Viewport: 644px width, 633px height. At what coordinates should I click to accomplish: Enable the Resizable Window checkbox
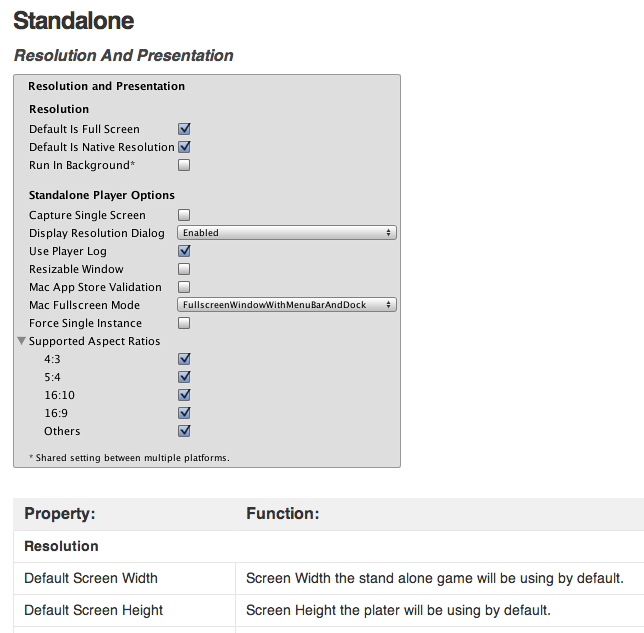tap(184, 269)
